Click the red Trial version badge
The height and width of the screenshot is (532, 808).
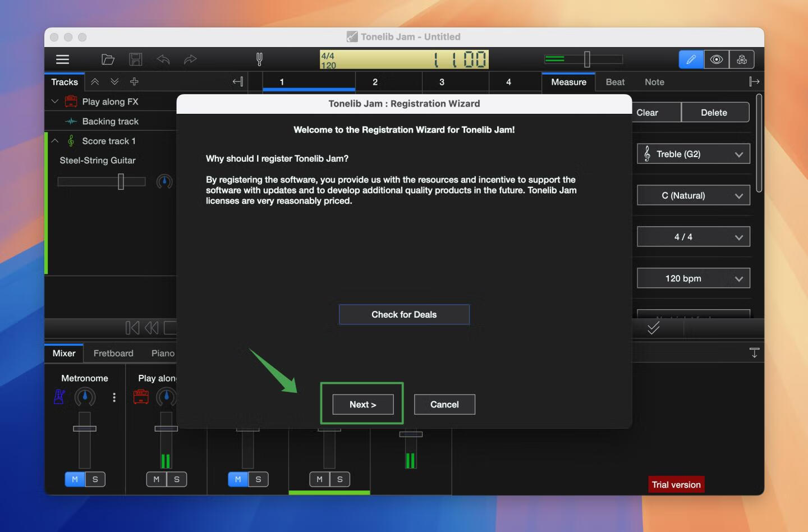pyautogui.click(x=676, y=485)
